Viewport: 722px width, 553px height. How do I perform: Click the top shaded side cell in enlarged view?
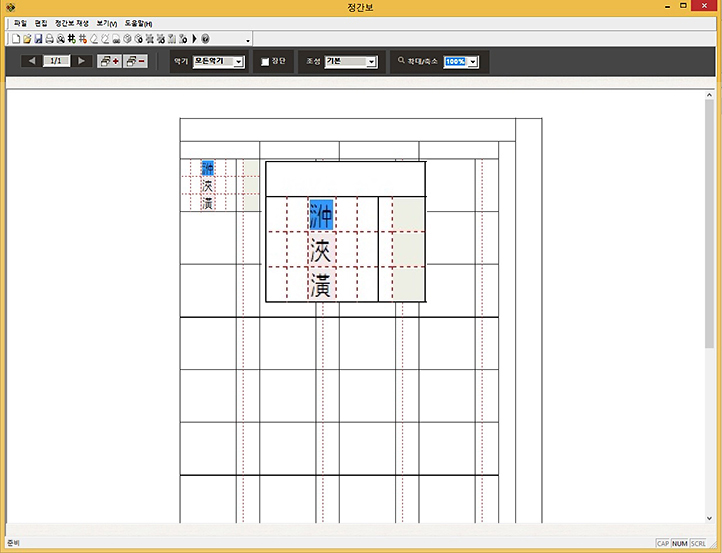pyautogui.click(x=409, y=215)
